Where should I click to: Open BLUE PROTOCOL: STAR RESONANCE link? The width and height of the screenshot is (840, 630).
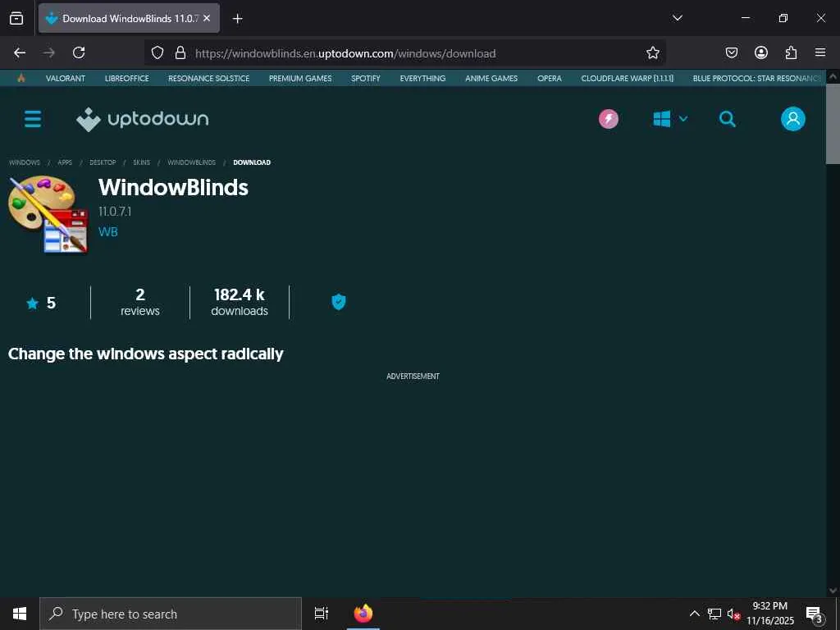(x=757, y=78)
